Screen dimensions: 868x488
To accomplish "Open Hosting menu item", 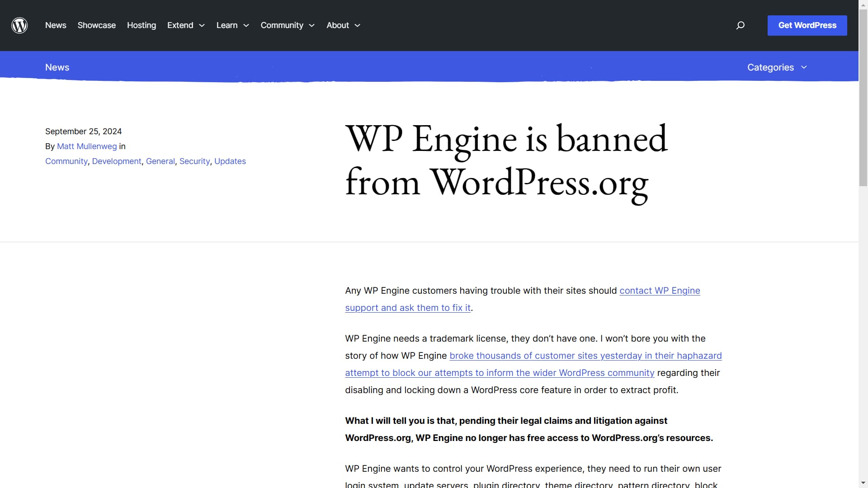I will point(142,25).
